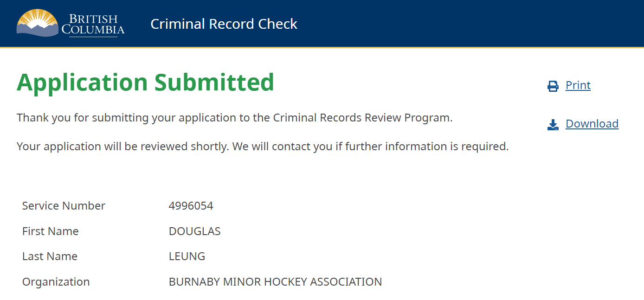Click the Service Number field label

(x=64, y=205)
